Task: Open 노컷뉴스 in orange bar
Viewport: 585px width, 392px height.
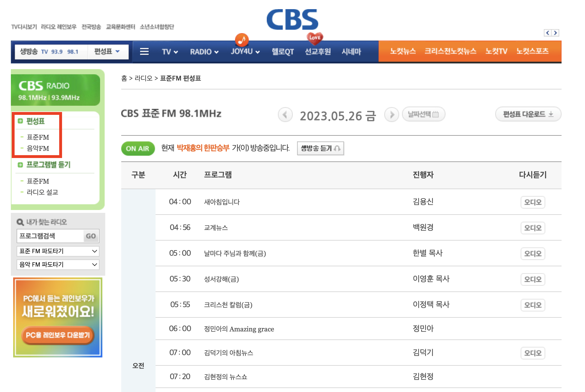Action: click(x=403, y=51)
